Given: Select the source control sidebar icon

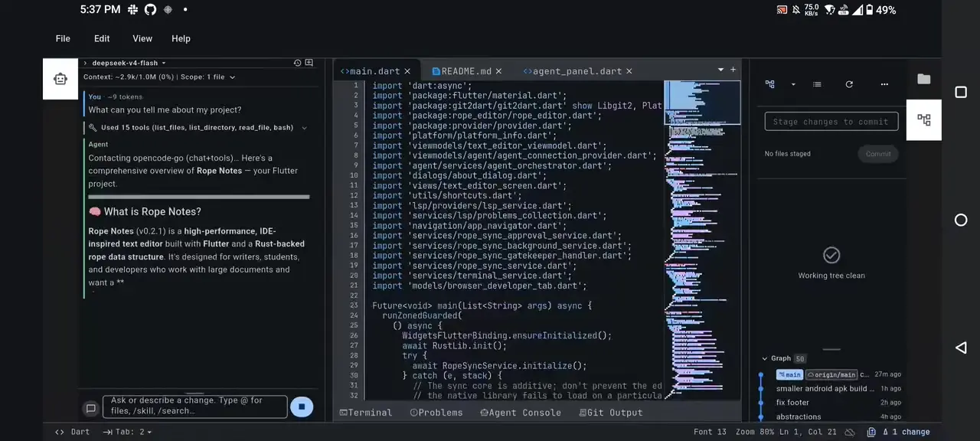Looking at the screenshot, I should tap(924, 120).
